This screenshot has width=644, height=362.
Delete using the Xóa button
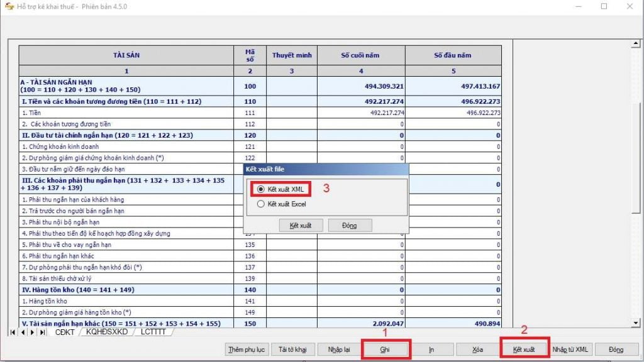pos(477,349)
